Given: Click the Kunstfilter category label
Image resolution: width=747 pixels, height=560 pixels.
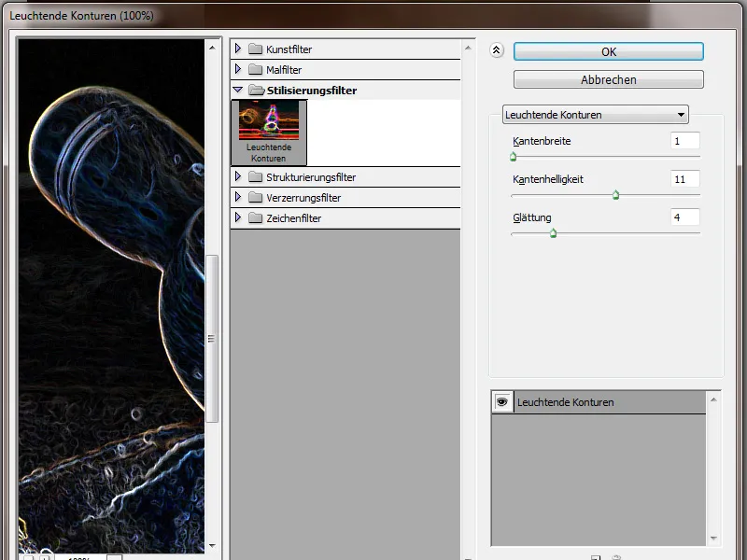Looking at the screenshot, I should coord(289,49).
